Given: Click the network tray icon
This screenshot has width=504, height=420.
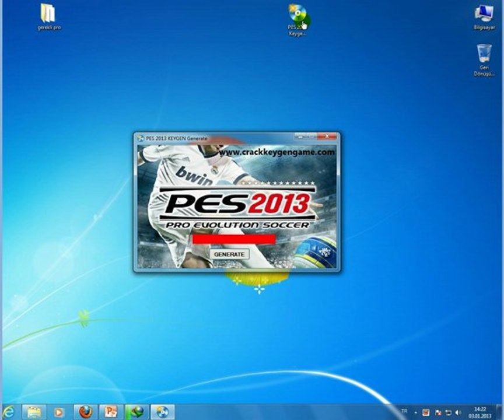Looking at the screenshot, I should pyautogui.click(x=448, y=412).
